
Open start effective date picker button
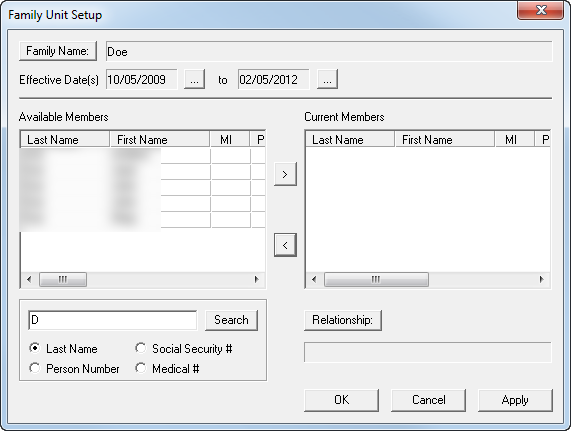194,79
